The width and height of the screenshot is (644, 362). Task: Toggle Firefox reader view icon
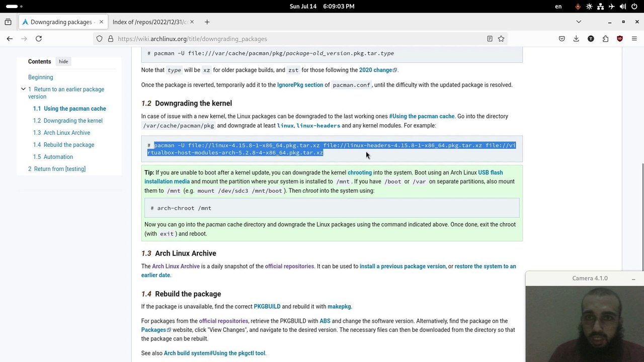click(x=490, y=39)
